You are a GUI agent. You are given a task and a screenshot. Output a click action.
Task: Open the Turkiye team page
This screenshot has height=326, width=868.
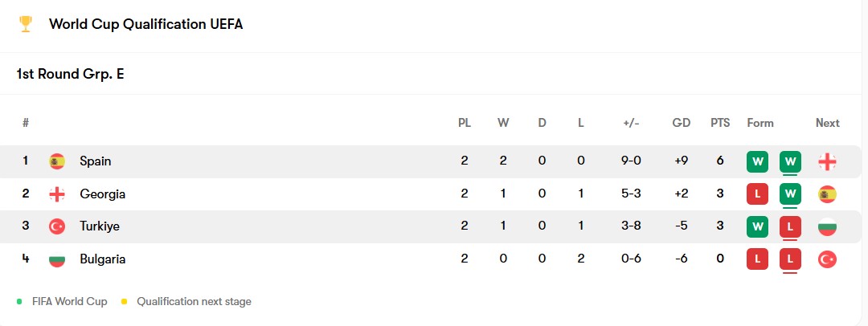[x=100, y=226]
